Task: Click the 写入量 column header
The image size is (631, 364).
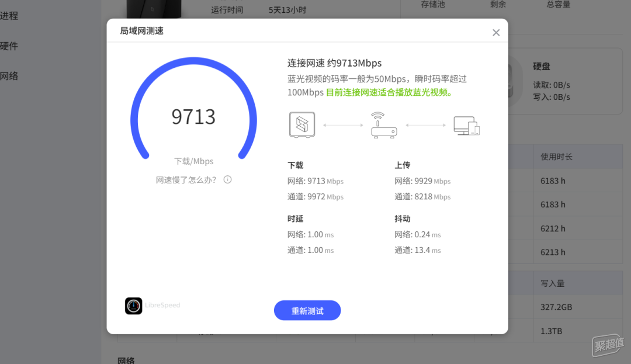Action: point(553,283)
